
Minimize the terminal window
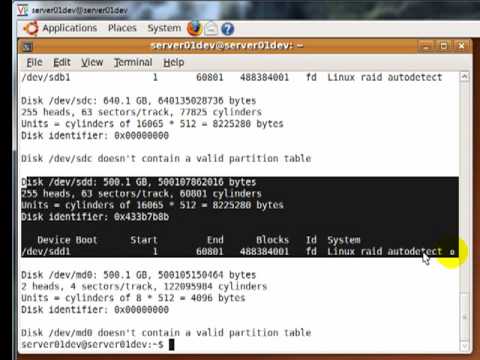pyautogui.click(x=426, y=46)
